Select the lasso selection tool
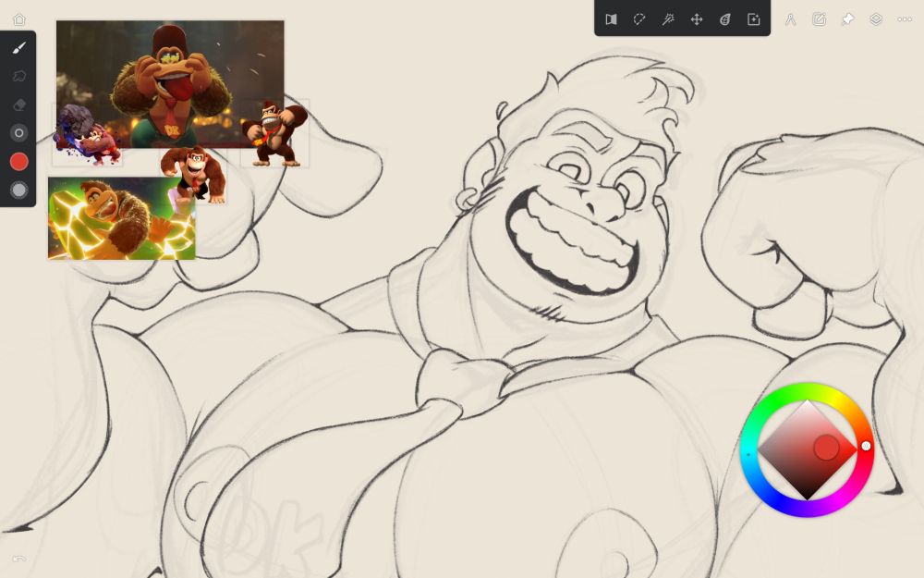Screen dimensions: 924x578 coord(639,19)
